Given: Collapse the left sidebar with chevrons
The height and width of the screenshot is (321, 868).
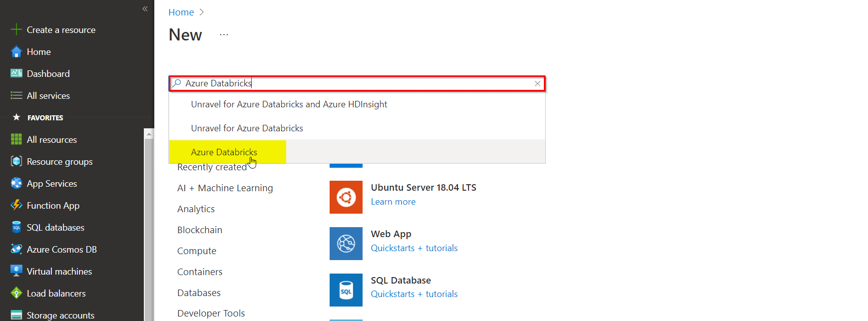Looking at the screenshot, I should [145, 8].
